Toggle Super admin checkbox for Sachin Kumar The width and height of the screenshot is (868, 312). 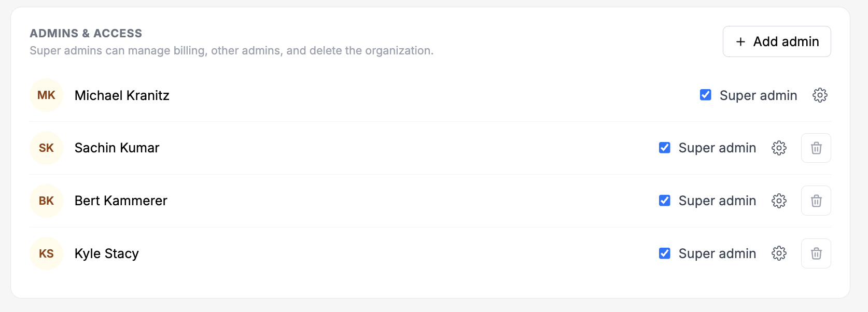pyautogui.click(x=665, y=148)
